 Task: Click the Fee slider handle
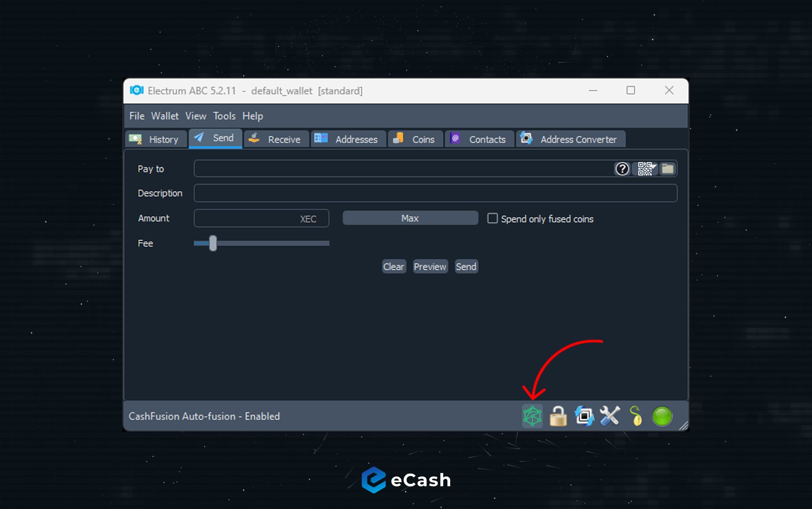tap(213, 243)
